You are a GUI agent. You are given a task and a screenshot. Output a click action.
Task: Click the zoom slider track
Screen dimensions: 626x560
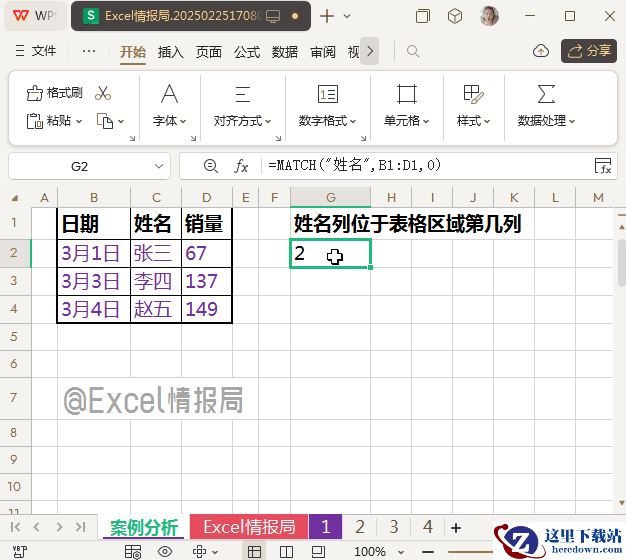470,552
